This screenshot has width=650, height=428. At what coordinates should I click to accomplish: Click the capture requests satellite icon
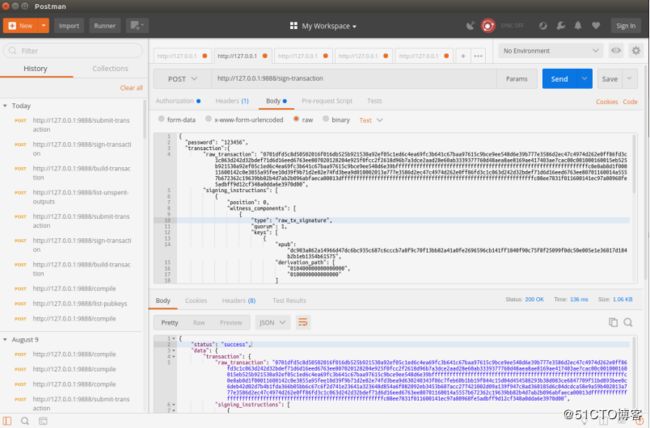470,26
